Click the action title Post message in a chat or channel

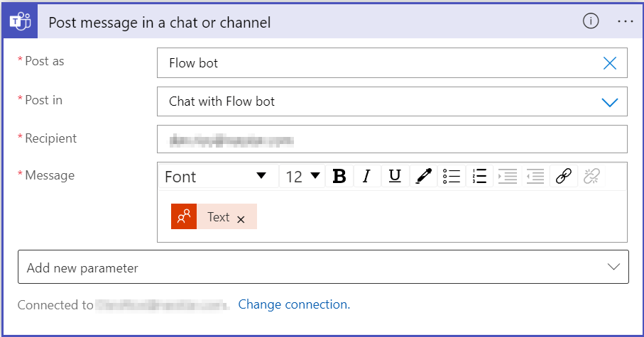pos(159,23)
